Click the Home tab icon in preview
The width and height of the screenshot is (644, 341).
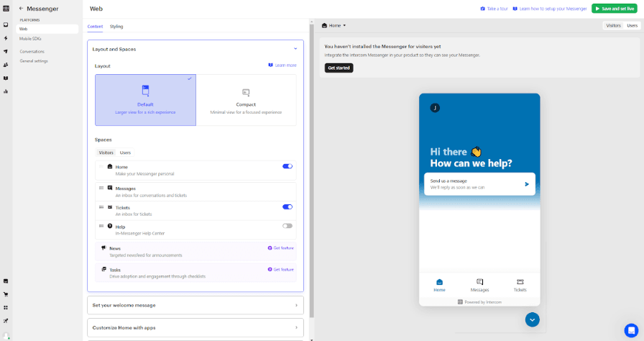pyautogui.click(x=439, y=282)
